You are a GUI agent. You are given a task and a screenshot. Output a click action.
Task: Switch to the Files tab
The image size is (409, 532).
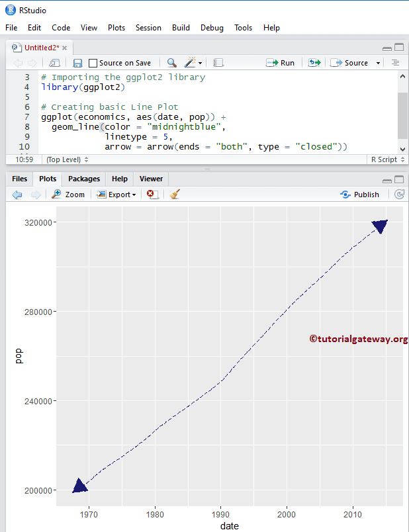[19, 179]
